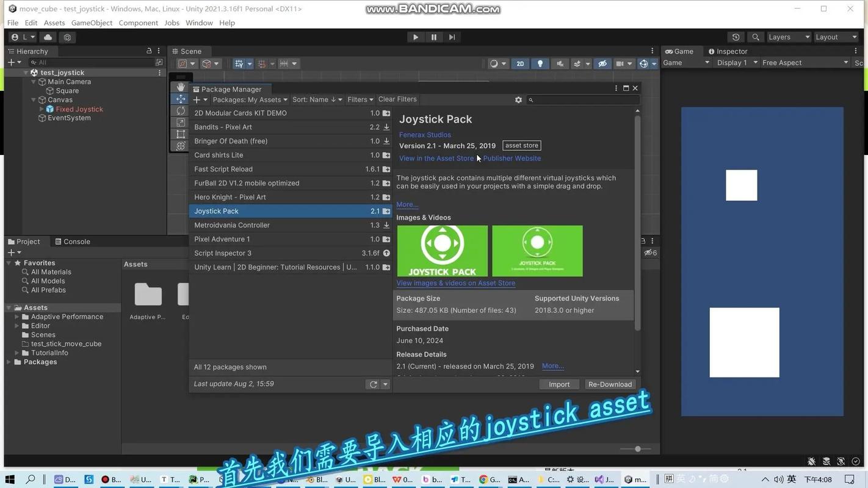The width and height of the screenshot is (868, 488).
Task: Toggle the Hierarchy panel lock
Action: pos(149,51)
